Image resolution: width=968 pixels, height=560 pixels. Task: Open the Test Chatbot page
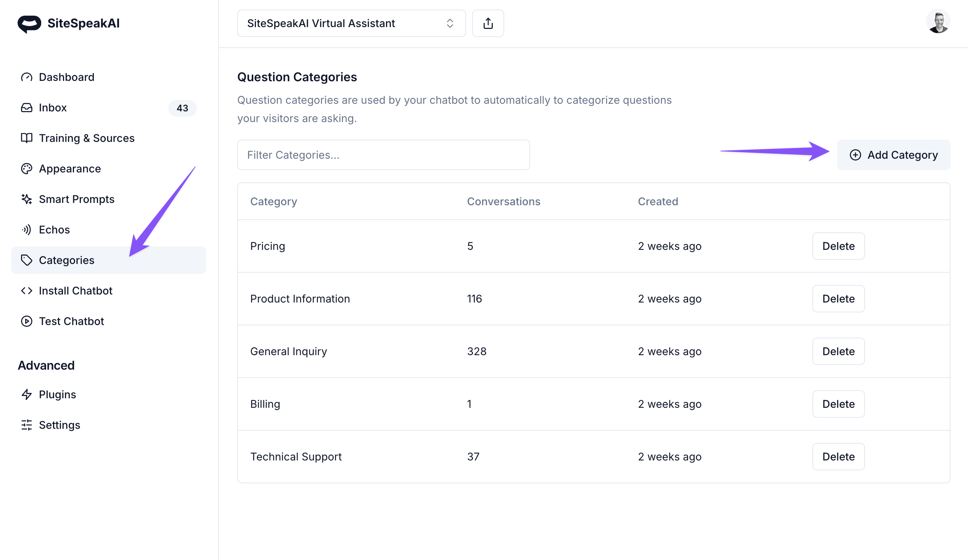click(71, 321)
